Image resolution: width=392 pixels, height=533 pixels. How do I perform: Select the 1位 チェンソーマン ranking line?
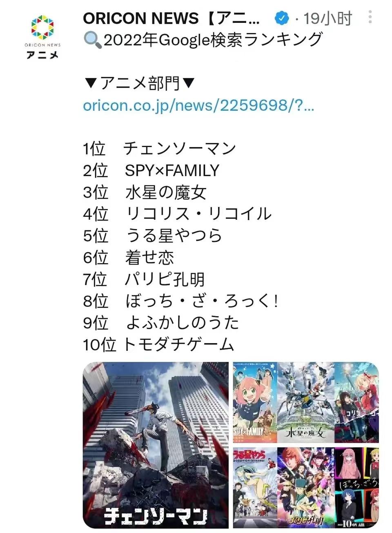[160, 149]
